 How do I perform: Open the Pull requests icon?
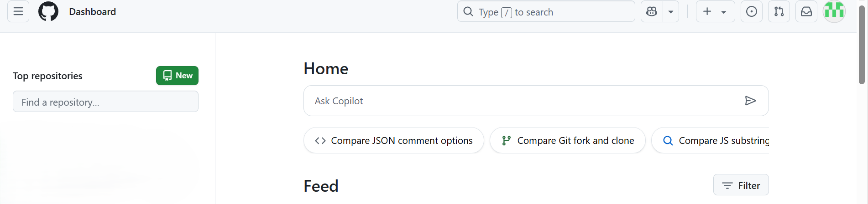[x=779, y=11]
